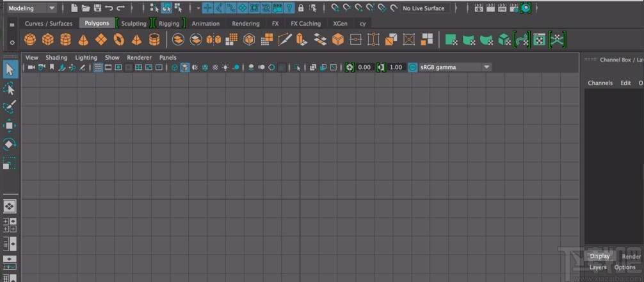Image resolution: width=644 pixels, height=282 pixels.
Task: Toggle miscellaneous selection mask (question mark)
Action: (x=289, y=8)
